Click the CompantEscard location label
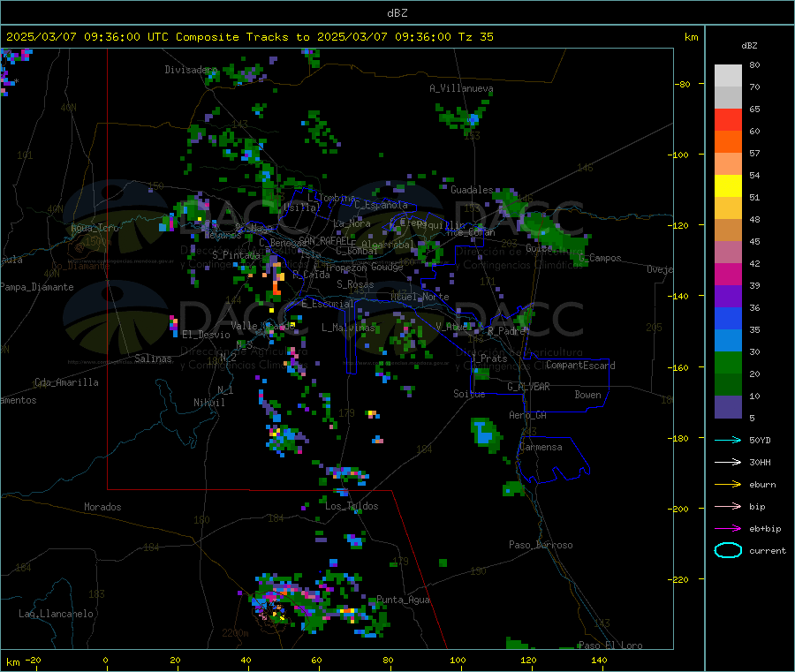The width and height of the screenshot is (795, 672). coord(580,365)
